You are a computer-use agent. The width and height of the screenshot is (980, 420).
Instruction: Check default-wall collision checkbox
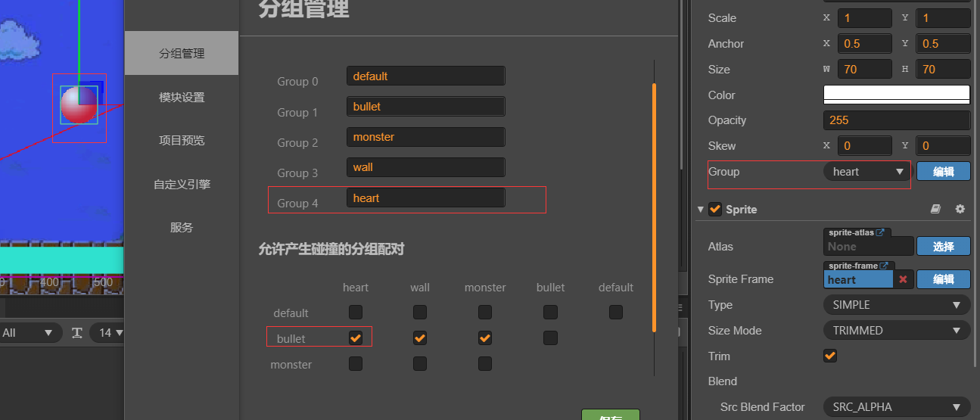[420, 313]
